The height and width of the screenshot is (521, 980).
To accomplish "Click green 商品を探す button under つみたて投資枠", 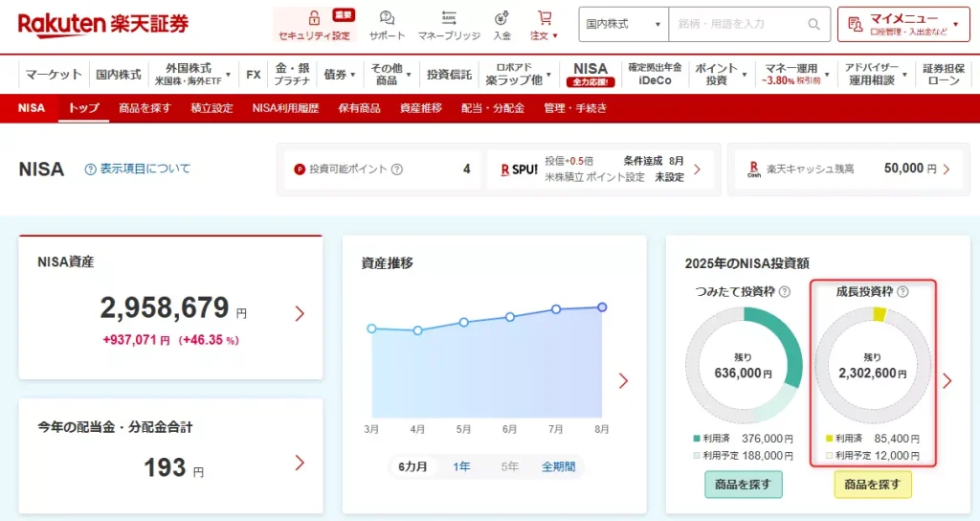I will pyautogui.click(x=743, y=485).
